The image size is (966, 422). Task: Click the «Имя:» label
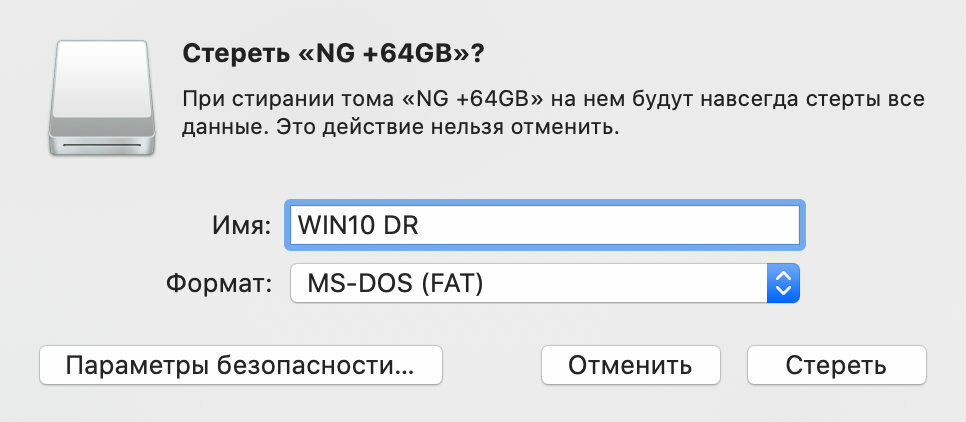click(242, 225)
